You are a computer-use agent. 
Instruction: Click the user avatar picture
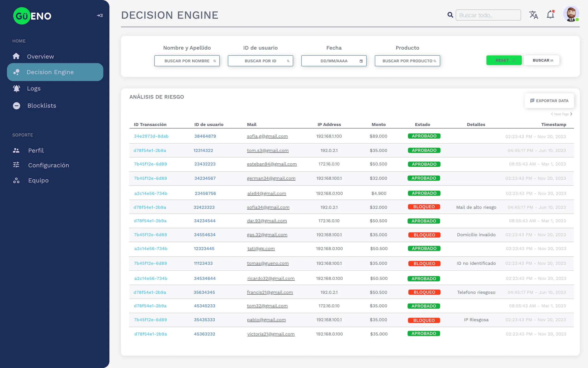click(571, 14)
